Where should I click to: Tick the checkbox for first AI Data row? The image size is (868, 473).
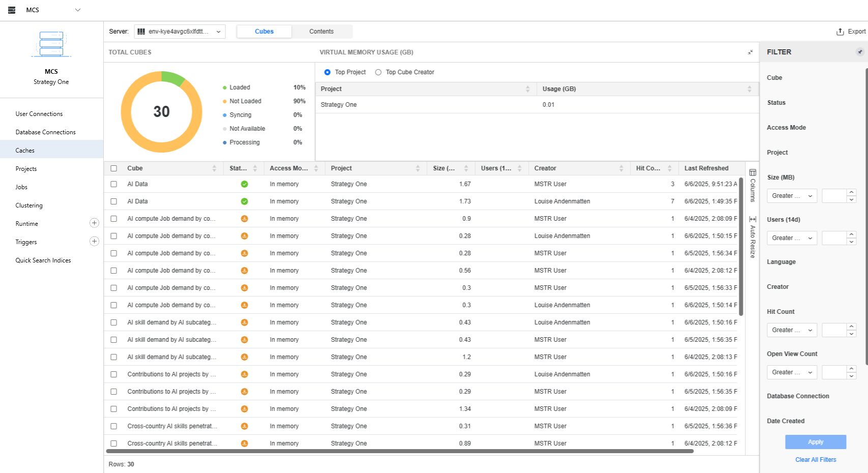pos(114,184)
